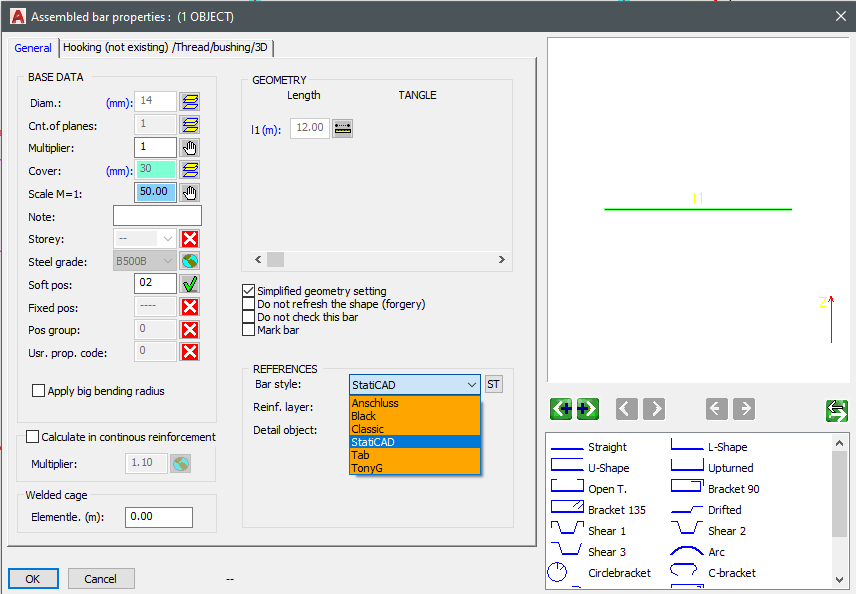Click the green add-segment-left arrow icon

tap(561, 409)
